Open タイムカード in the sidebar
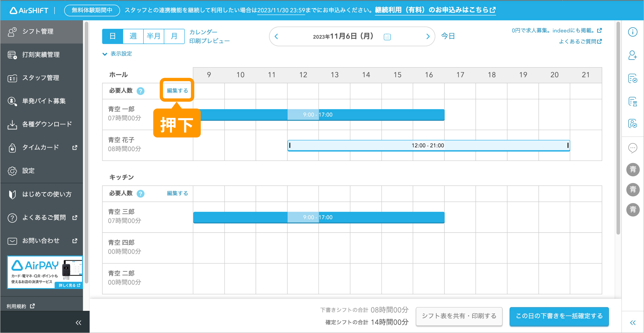The image size is (644, 333). coord(42,147)
